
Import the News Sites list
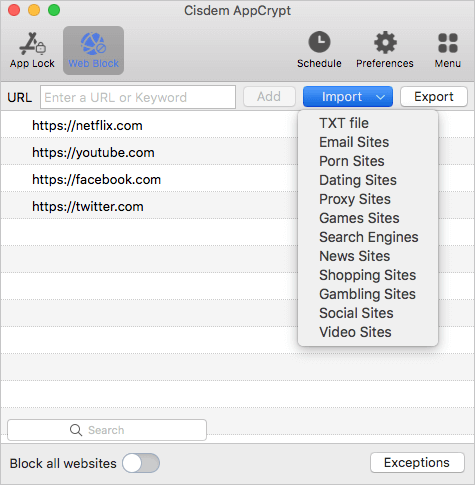(354, 256)
